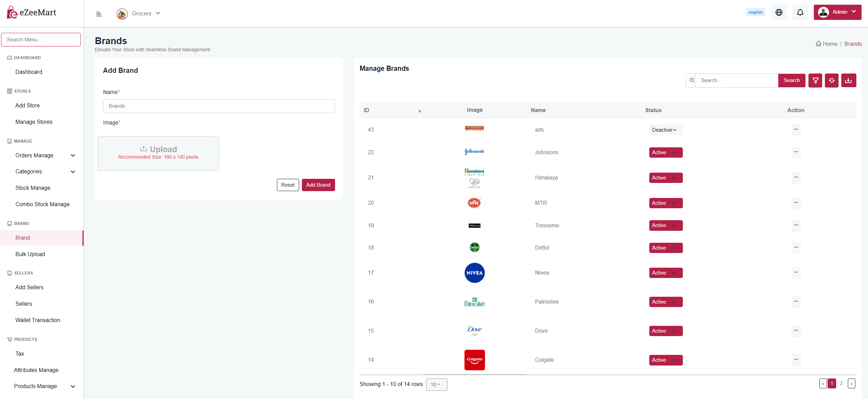Click the refresh table icon
Image resolution: width=868 pixels, height=399 pixels.
coord(831,80)
